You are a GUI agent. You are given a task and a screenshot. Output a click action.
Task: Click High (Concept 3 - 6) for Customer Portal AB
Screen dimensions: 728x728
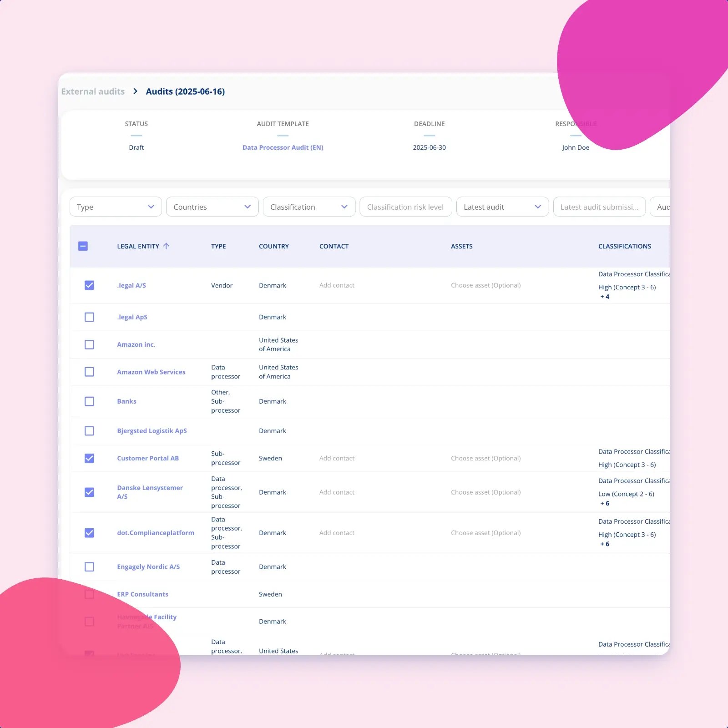627,465
